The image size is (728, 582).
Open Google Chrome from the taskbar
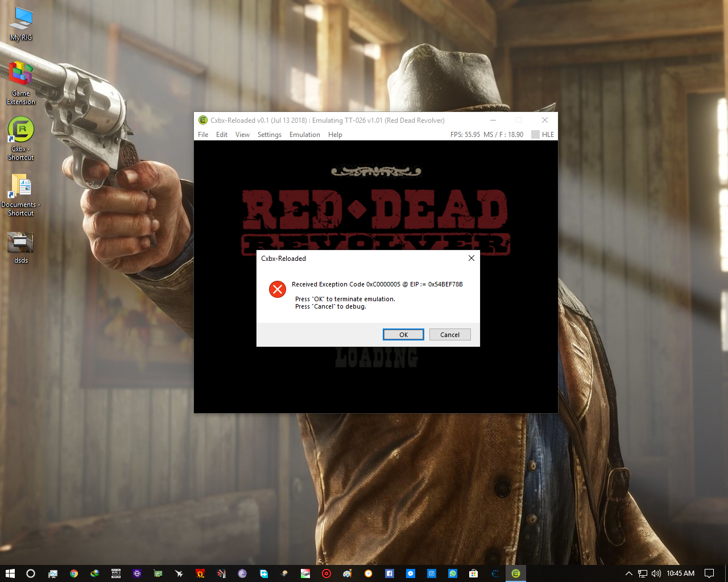(74, 573)
